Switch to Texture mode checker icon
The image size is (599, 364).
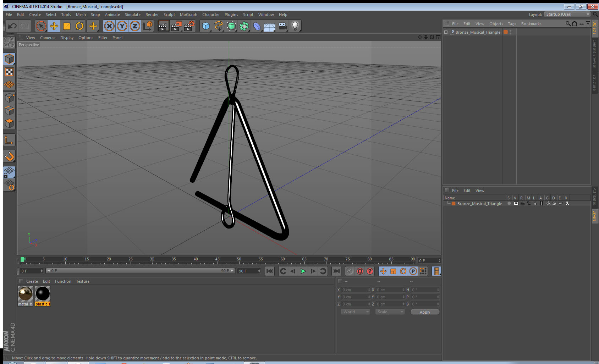click(x=9, y=72)
